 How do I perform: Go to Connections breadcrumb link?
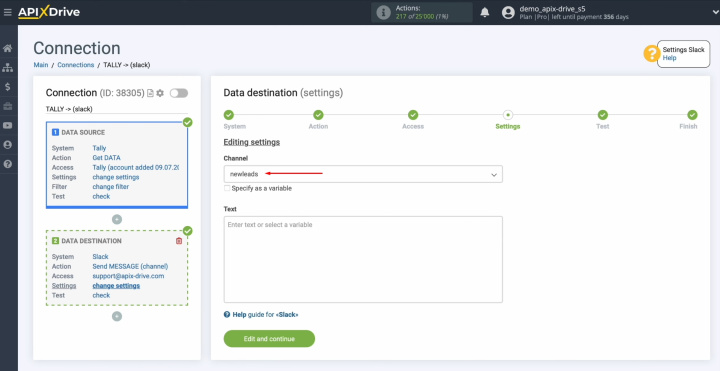[76, 65]
